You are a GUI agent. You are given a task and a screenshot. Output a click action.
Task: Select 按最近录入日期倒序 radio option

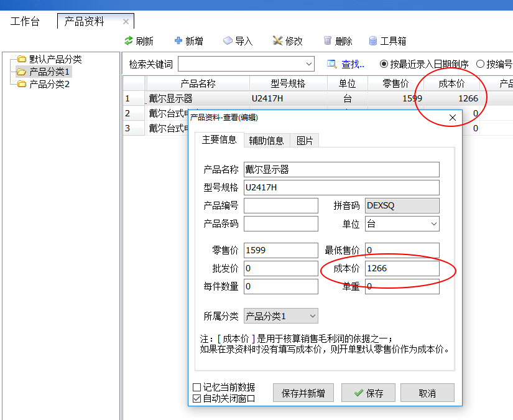coord(384,64)
